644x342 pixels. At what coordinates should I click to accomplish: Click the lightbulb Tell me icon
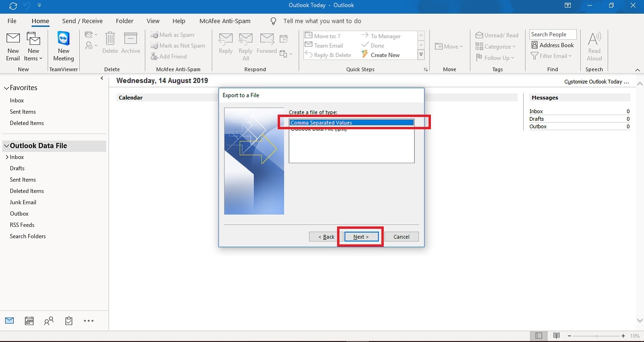(273, 21)
